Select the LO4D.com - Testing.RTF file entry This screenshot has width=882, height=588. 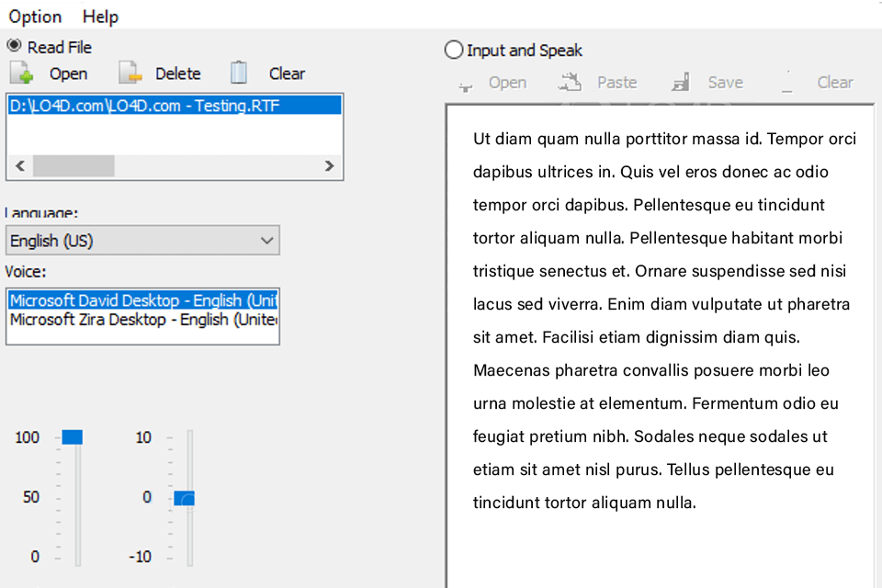point(175,106)
